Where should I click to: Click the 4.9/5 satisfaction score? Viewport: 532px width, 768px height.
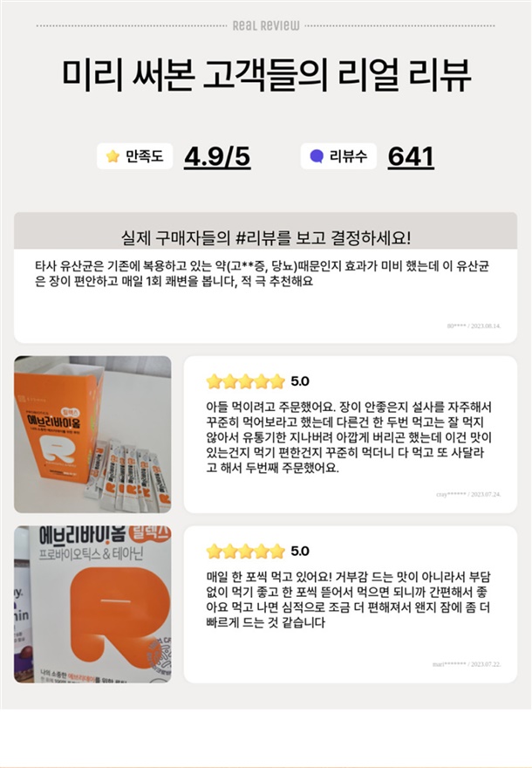[217, 157]
